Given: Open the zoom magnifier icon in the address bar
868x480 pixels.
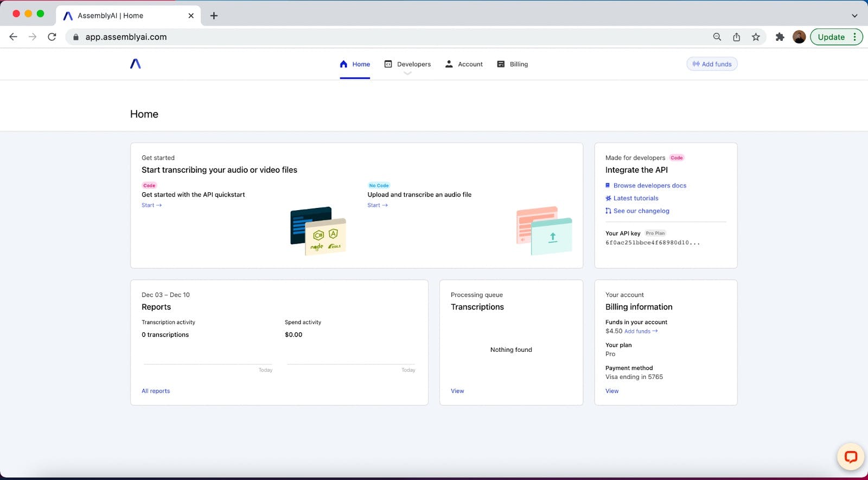Looking at the screenshot, I should click(717, 37).
